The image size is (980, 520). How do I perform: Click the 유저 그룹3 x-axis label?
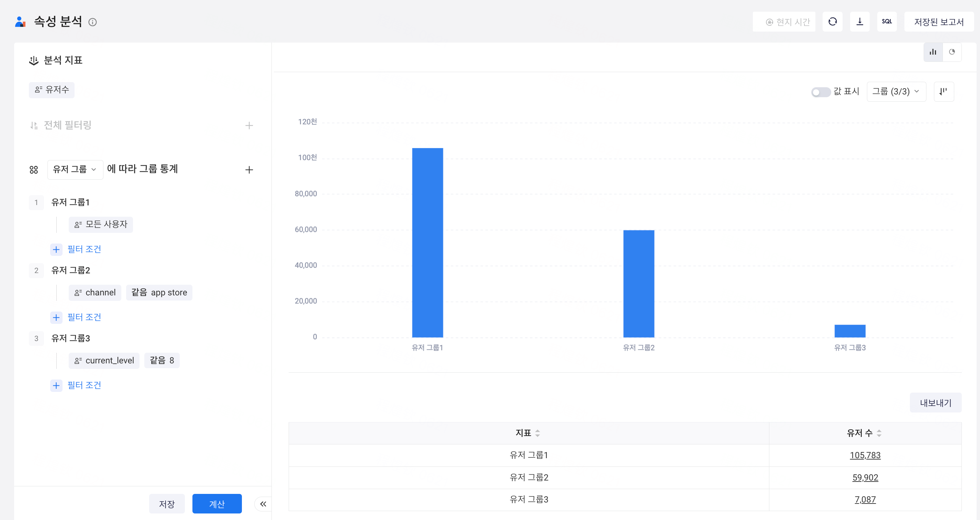(850, 348)
